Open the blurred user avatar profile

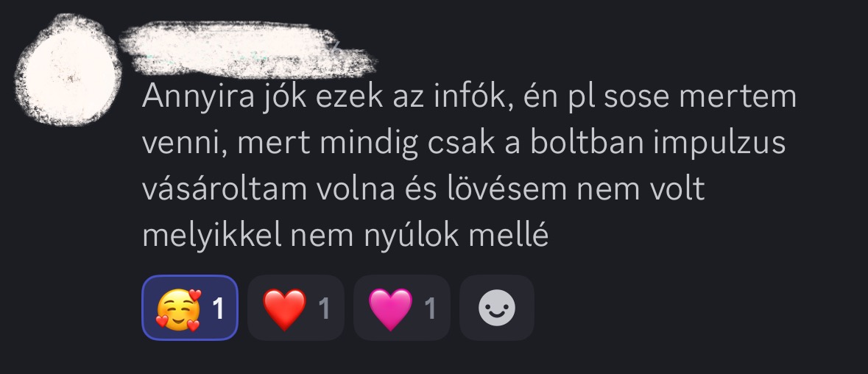[68, 71]
